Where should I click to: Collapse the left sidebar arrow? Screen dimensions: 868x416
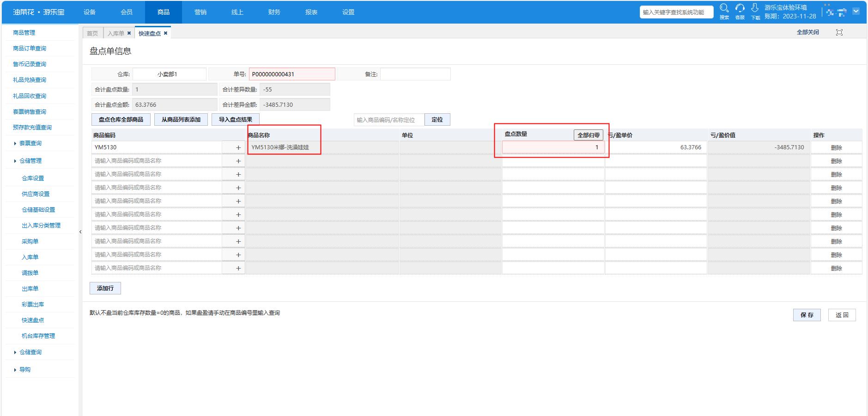click(x=80, y=232)
